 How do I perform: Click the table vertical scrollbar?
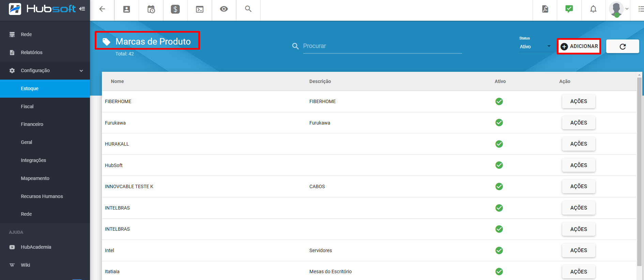[639, 172]
